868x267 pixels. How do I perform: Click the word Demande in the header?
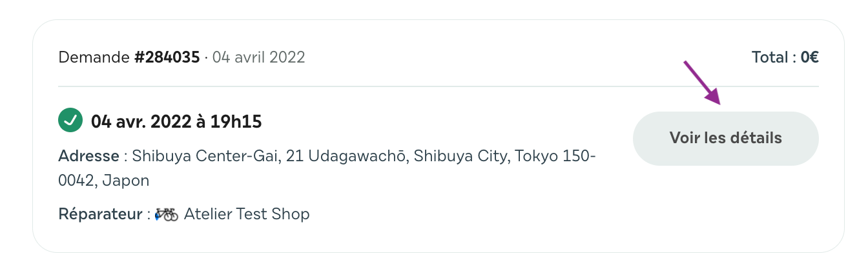(94, 57)
